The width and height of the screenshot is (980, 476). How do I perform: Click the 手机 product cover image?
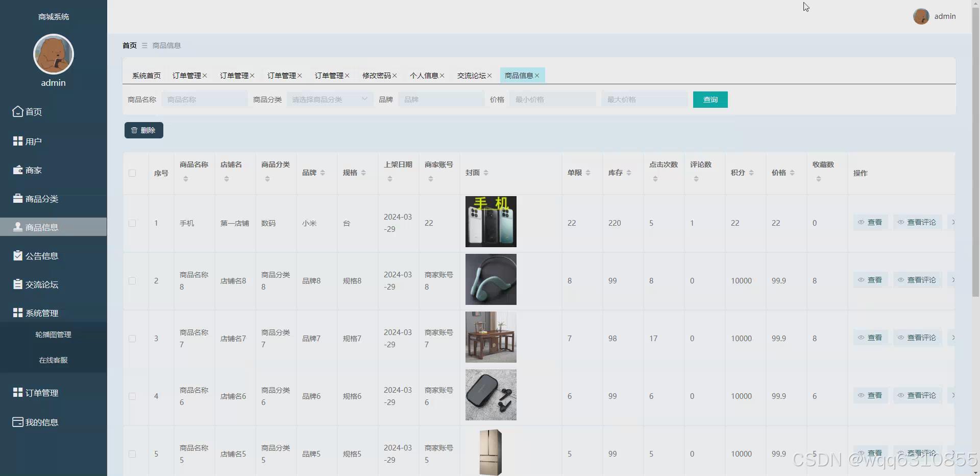coord(490,221)
